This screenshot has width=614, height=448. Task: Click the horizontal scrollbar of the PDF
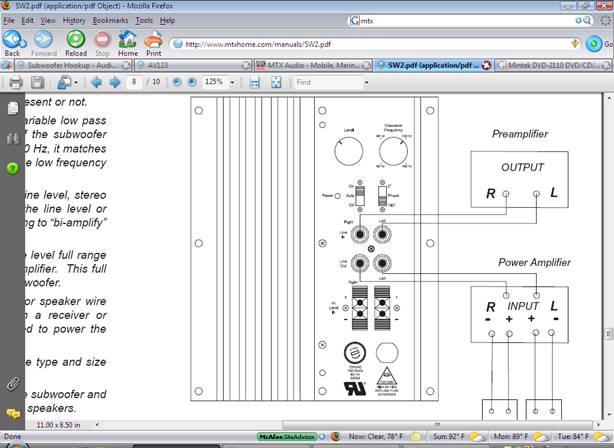coord(438,425)
